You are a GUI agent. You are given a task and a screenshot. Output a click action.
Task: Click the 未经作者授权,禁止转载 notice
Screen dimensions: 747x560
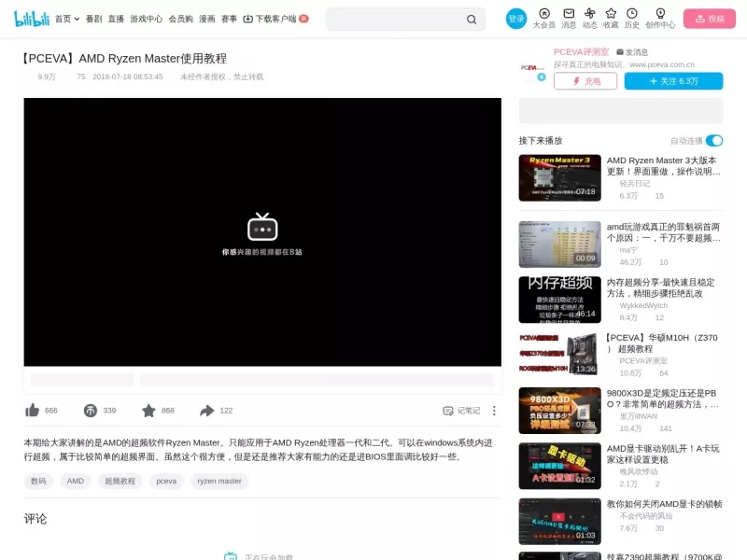point(221,77)
